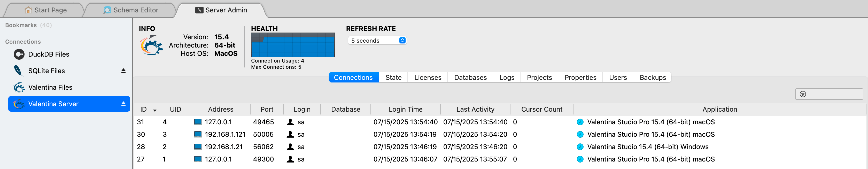
Task: Click the address cell 192.168.1.121
Action: 225,134
